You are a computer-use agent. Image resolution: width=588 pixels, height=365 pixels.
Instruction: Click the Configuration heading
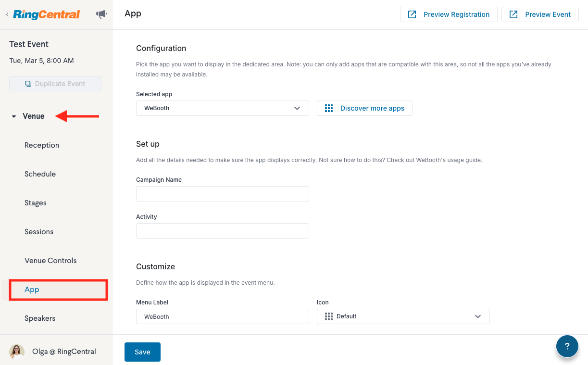coord(161,48)
